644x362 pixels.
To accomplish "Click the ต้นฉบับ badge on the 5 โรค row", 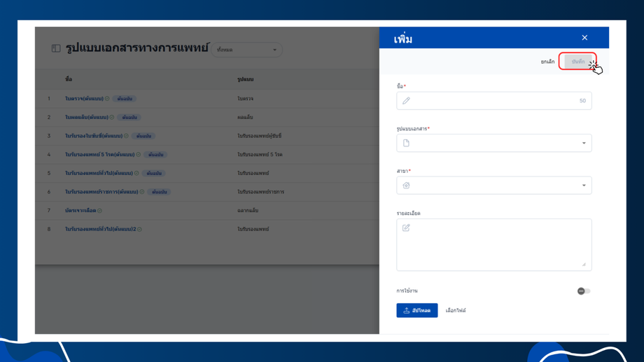I will [x=155, y=155].
